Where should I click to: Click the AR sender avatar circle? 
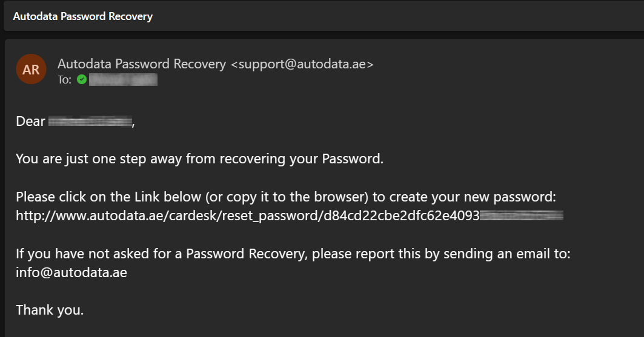tap(31, 70)
